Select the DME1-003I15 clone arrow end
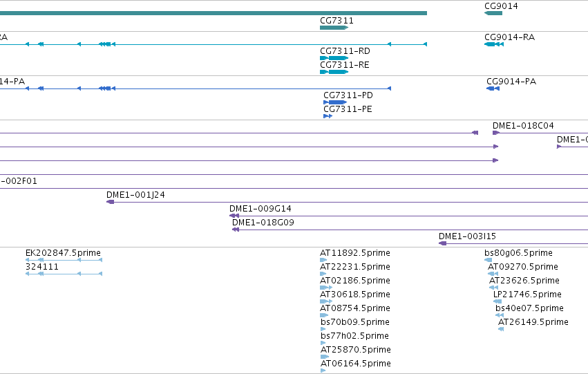 (442, 243)
